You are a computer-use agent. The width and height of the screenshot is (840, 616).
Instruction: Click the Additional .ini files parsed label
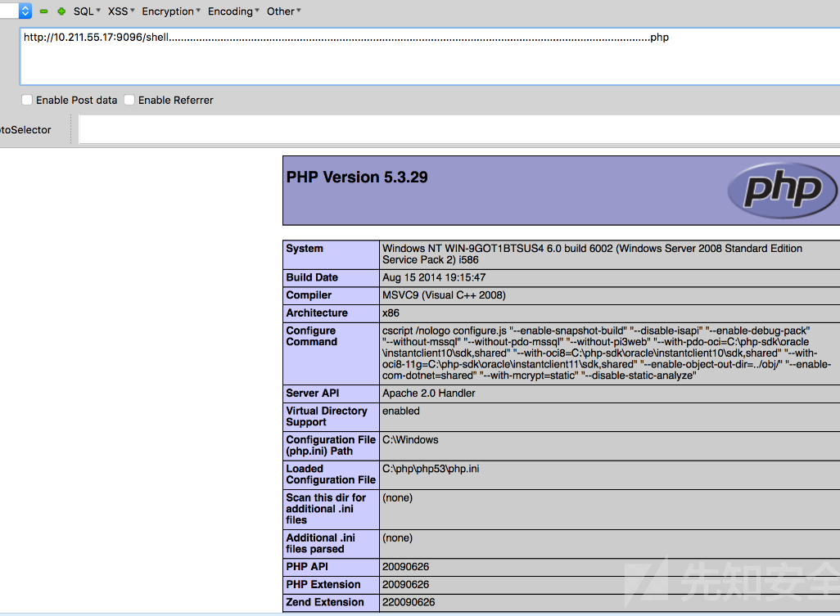[320, 543]
